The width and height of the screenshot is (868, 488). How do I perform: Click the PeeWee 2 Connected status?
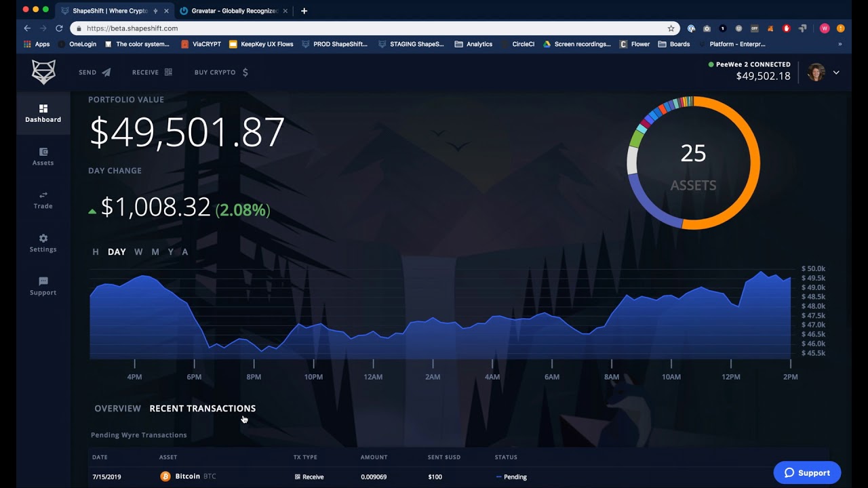[x=749, y=64]
